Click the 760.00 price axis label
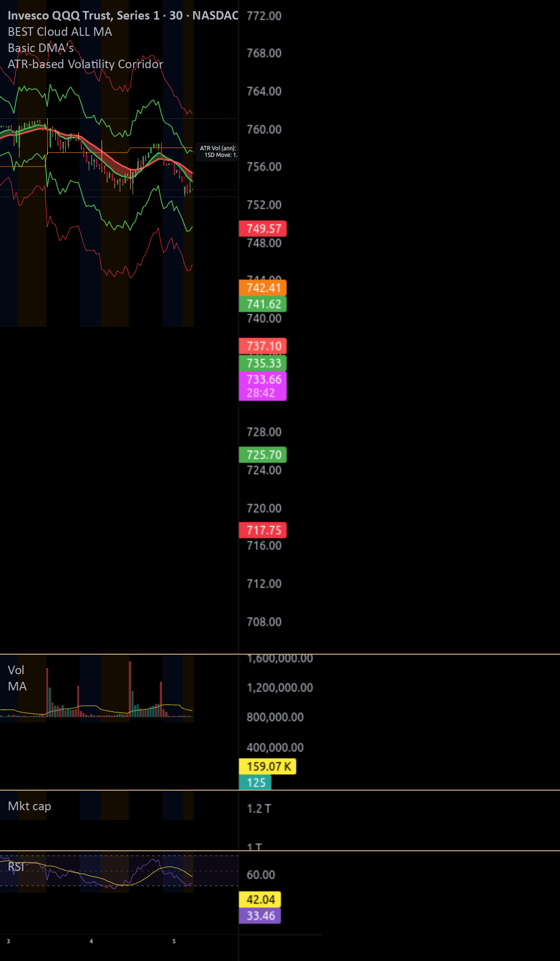Image resolution: width=560 pixels, height=961 pixels. 264,129
